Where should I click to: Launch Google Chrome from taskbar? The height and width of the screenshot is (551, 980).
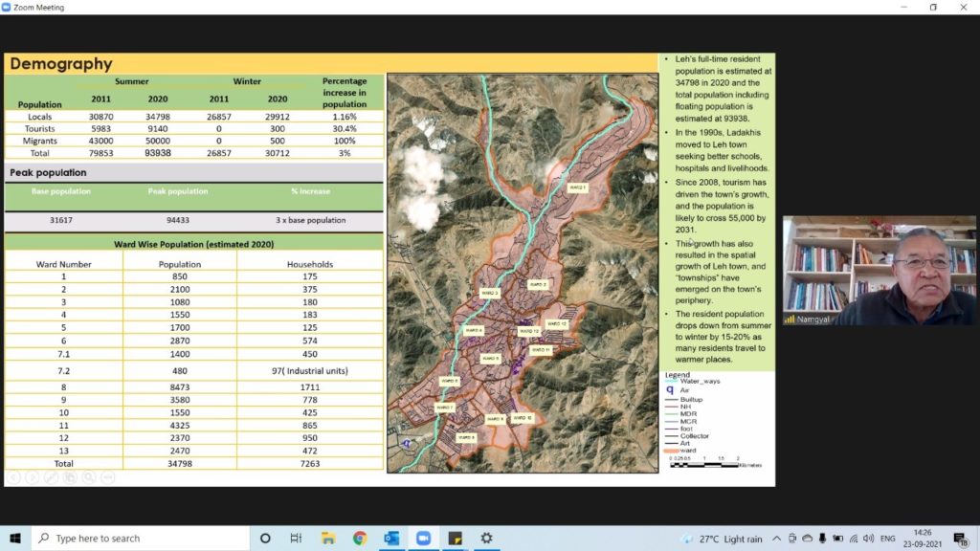pos(360,539)
